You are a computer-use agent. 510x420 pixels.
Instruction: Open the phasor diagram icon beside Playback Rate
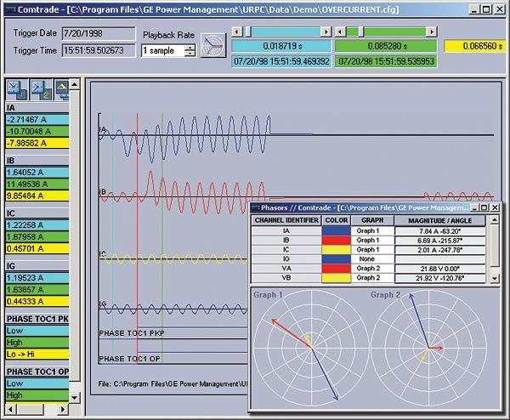(213, 43)
